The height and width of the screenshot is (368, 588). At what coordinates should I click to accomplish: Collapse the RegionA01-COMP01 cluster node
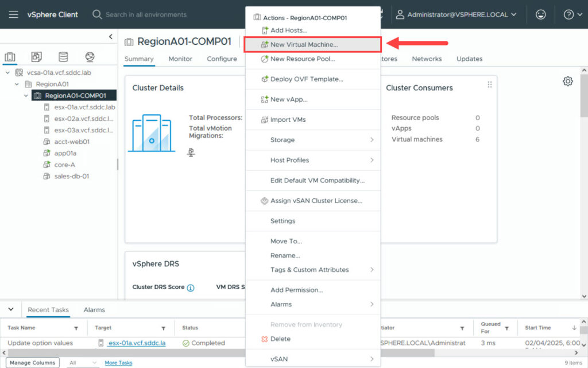[26, 96]
